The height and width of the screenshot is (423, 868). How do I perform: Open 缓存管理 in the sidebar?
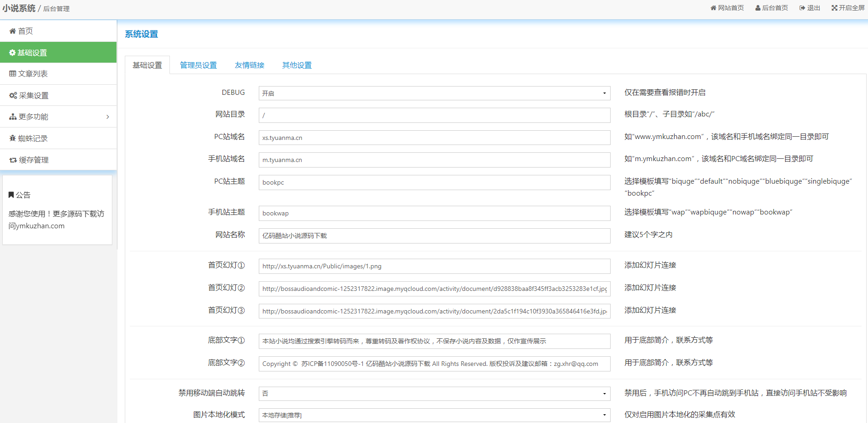pos(58,160)
